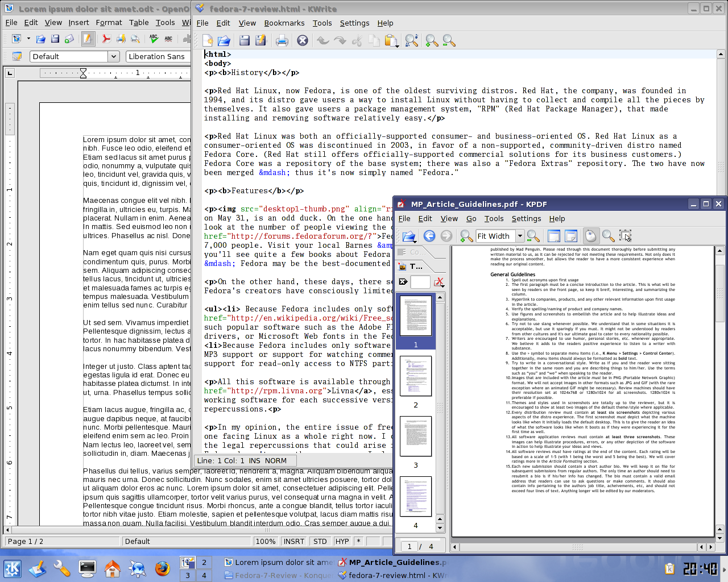
Task: Toggle OpenOffice Edit File mode
Action: pyautogui.click(x=88, y=39)
